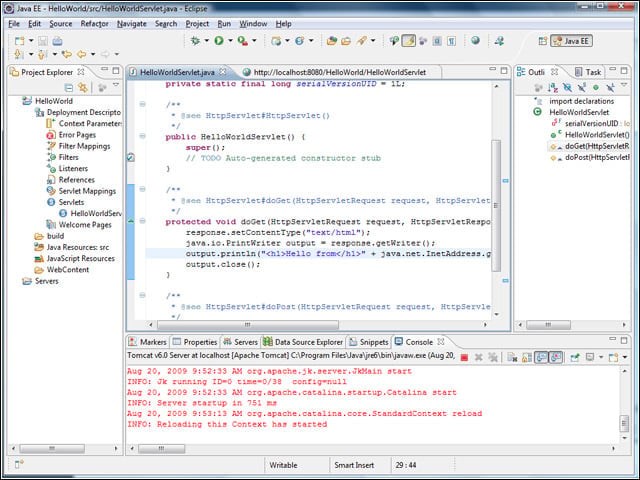Click Collapse All in Project Explorer
This screenshot has height=480, width=640.
click(69, 87)
